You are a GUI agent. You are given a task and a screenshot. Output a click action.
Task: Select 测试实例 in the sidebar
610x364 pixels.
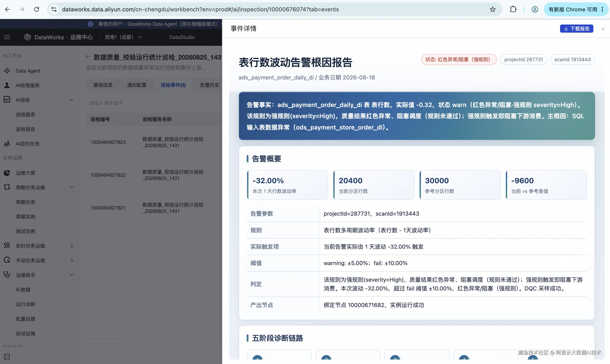26,231
